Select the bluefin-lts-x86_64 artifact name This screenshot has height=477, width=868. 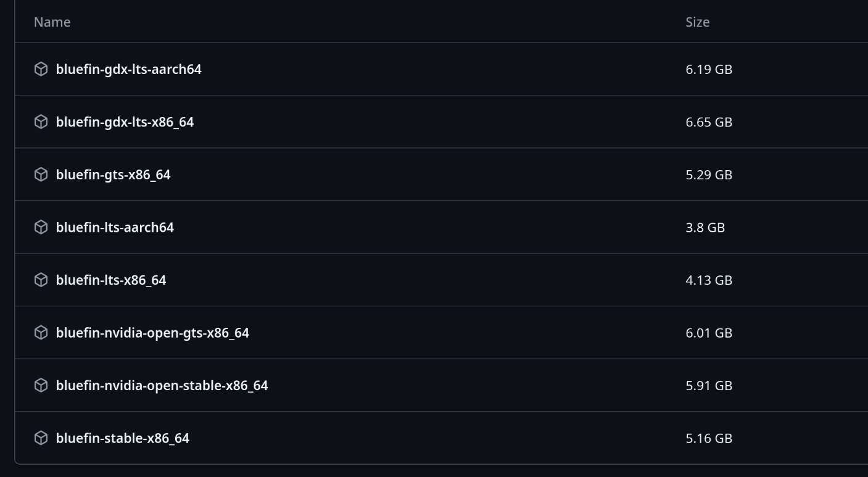pos(111,280)
